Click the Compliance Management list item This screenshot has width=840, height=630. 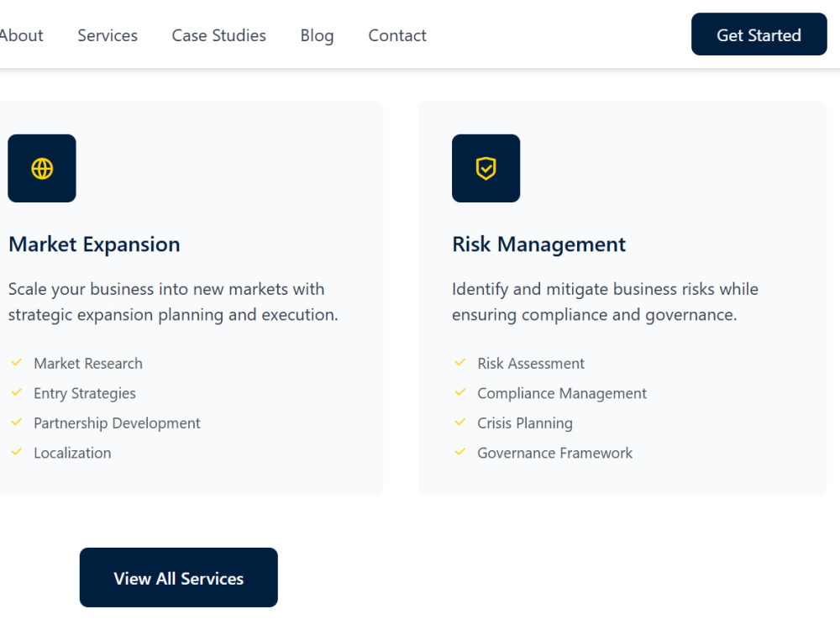[562, 393]
